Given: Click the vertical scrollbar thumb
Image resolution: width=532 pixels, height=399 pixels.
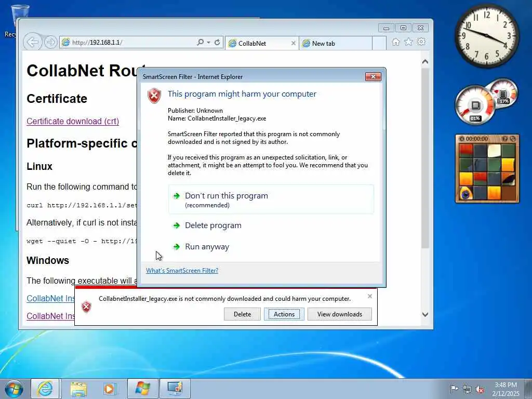Looking at the screenshot, I should click(x=425, y=158).
